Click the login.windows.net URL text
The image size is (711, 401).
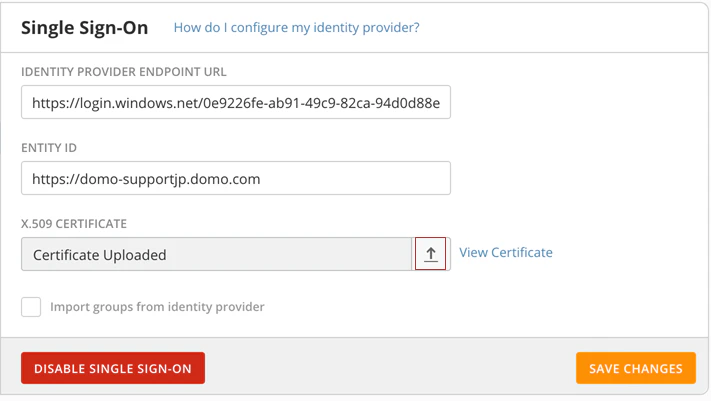pyautogui.click(x=236, y=103)
